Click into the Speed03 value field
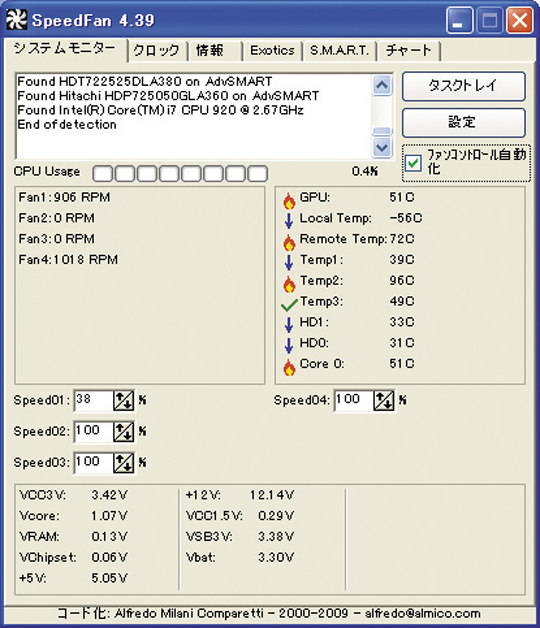Screen dimensions: 540x628 [x=93, y=463]
